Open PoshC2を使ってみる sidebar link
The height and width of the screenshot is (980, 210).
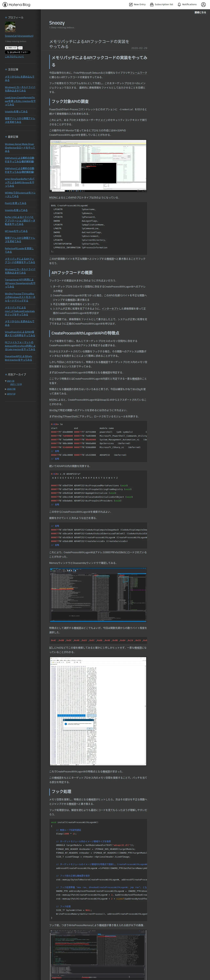click(16, 203)
